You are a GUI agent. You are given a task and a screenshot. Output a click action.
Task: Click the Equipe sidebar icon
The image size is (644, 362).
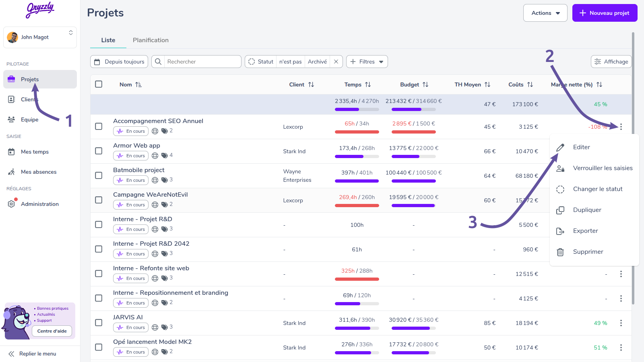pyautogui.click(x=12, y=119)
